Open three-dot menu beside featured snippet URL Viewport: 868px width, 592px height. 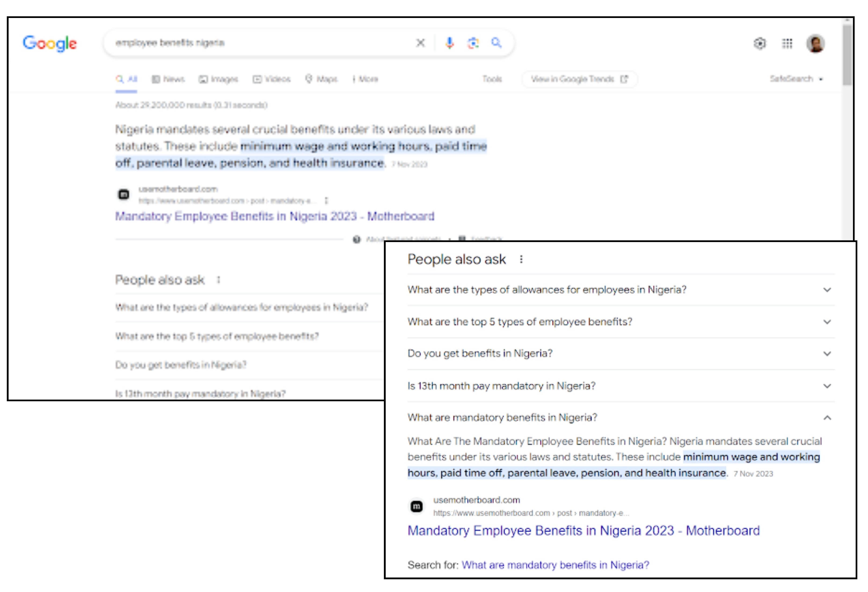click(x=326, y=201)
